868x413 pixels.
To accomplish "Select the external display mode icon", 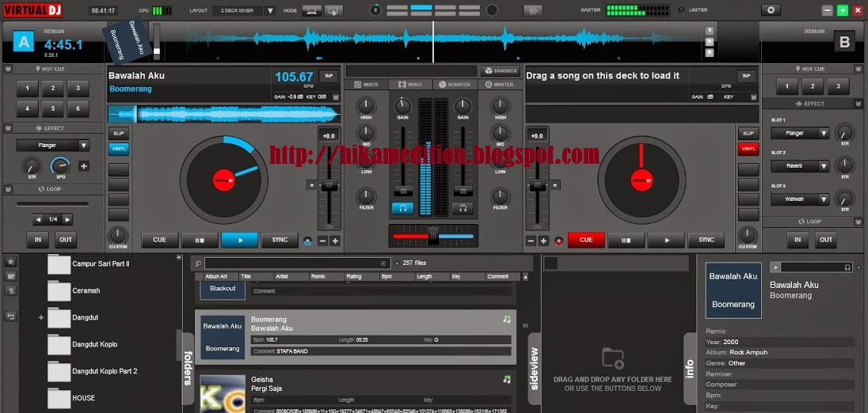I will [333, 10].
